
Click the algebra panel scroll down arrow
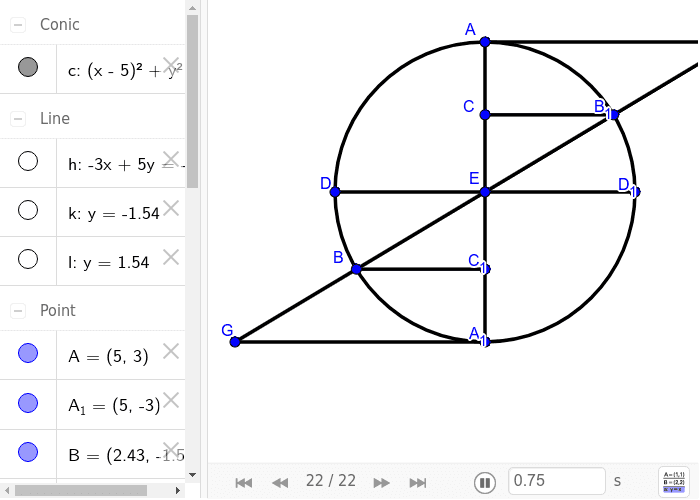192,475
